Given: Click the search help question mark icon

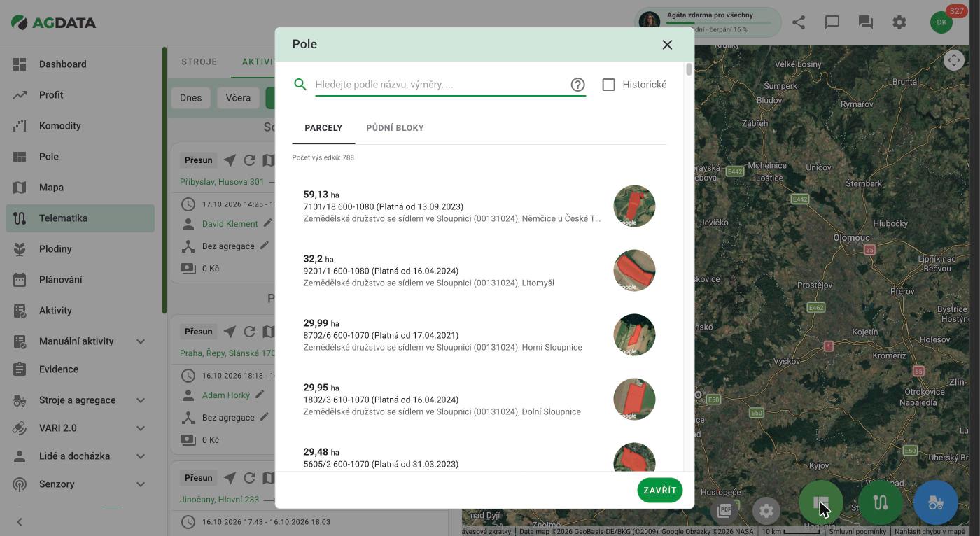Looking at the screenshot, I should (x=577, y=85).
